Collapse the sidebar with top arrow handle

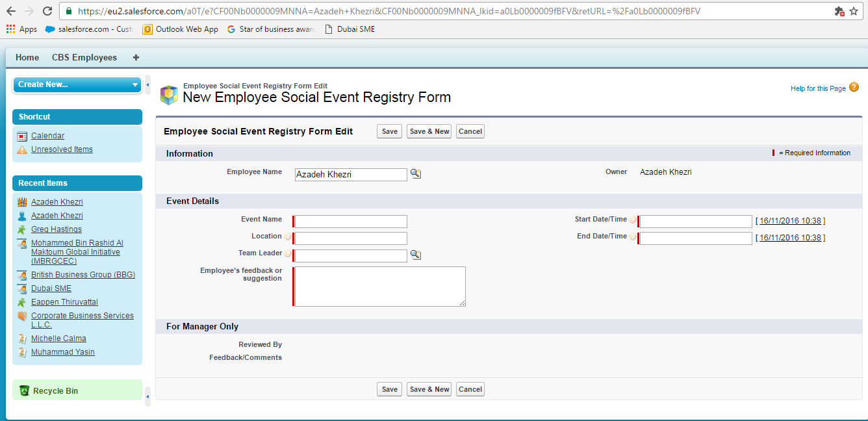click(x=147, y=84)
